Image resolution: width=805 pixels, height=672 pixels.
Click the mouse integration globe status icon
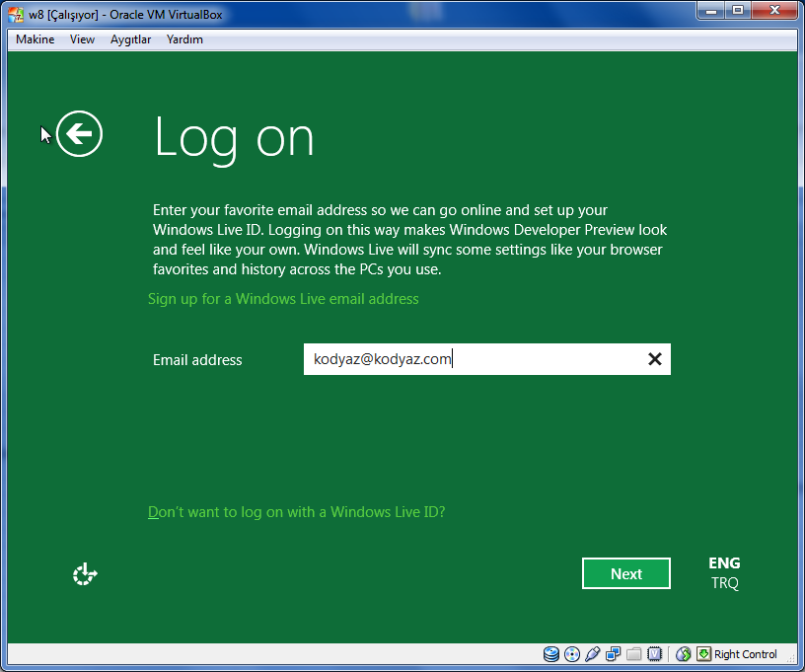pyautogui.click(x=684, y=654)
